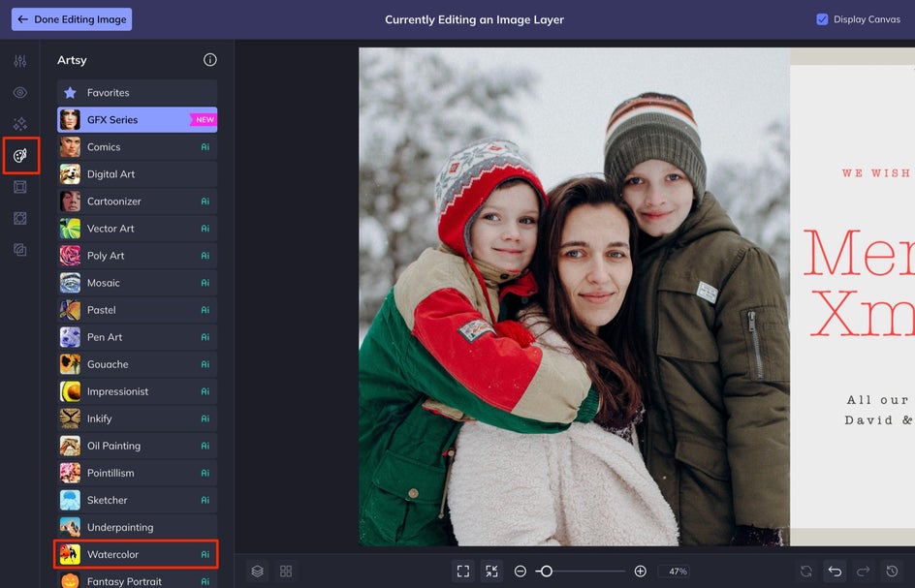
Task: Click Done Editing Image button
Action: [72, 19]
